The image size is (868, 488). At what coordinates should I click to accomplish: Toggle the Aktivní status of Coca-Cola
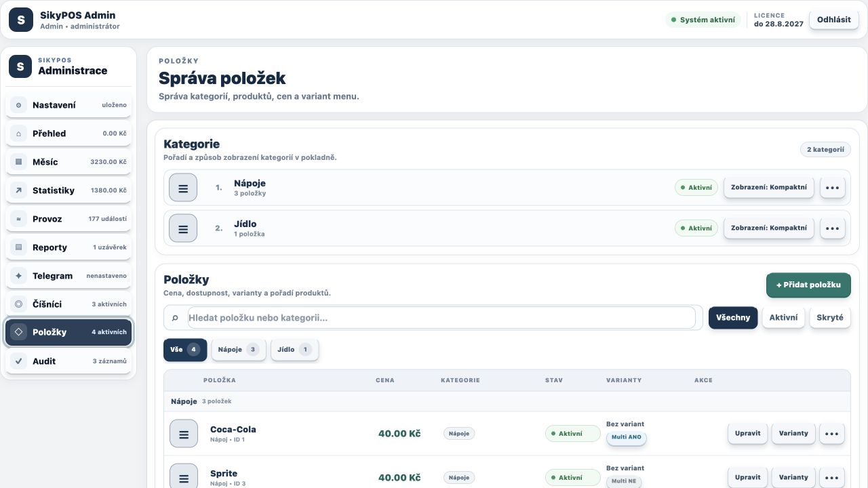pos(573,434)
